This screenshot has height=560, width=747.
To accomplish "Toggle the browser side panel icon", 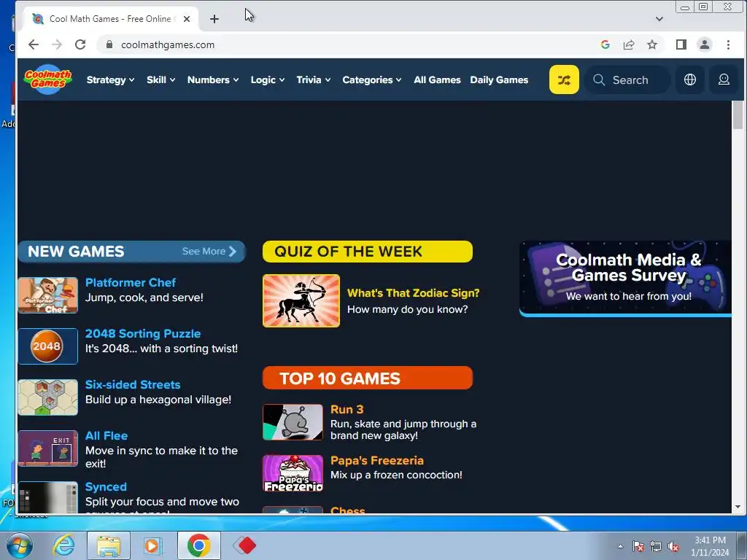I will pyautogui.click(x=681, y=44).
